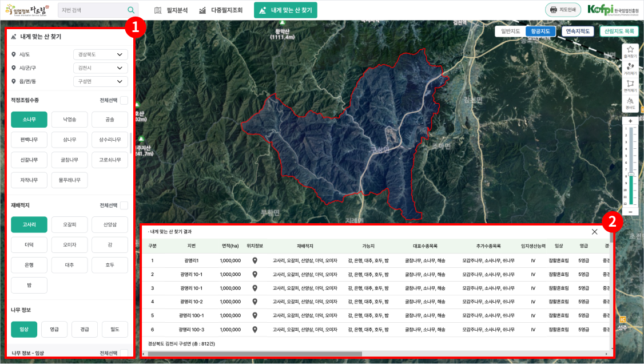Viewport: 644px width, 364px height.
Task: Deselect the 고사리 crop toggle
Action: pos(29,225)
